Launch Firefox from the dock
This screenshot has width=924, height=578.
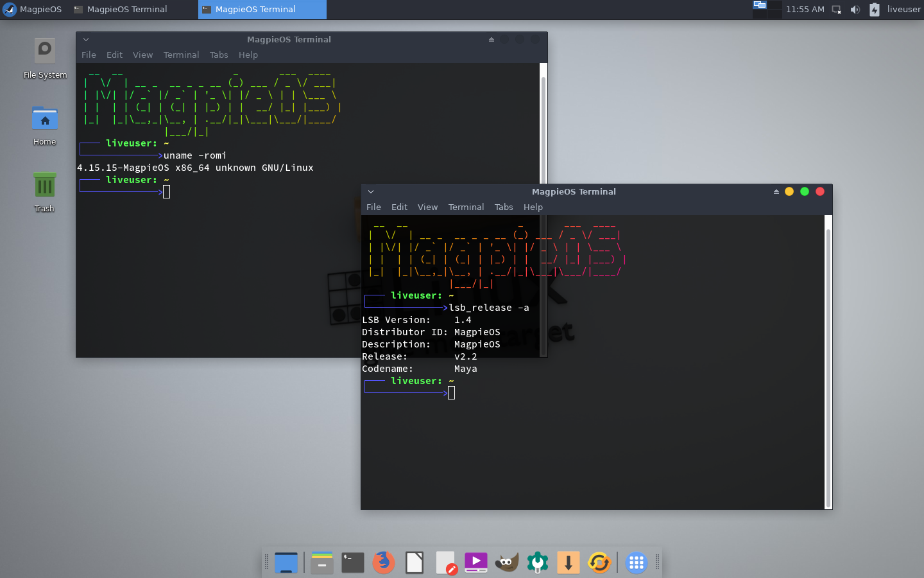pyautogui.click(x=383, y=563)
